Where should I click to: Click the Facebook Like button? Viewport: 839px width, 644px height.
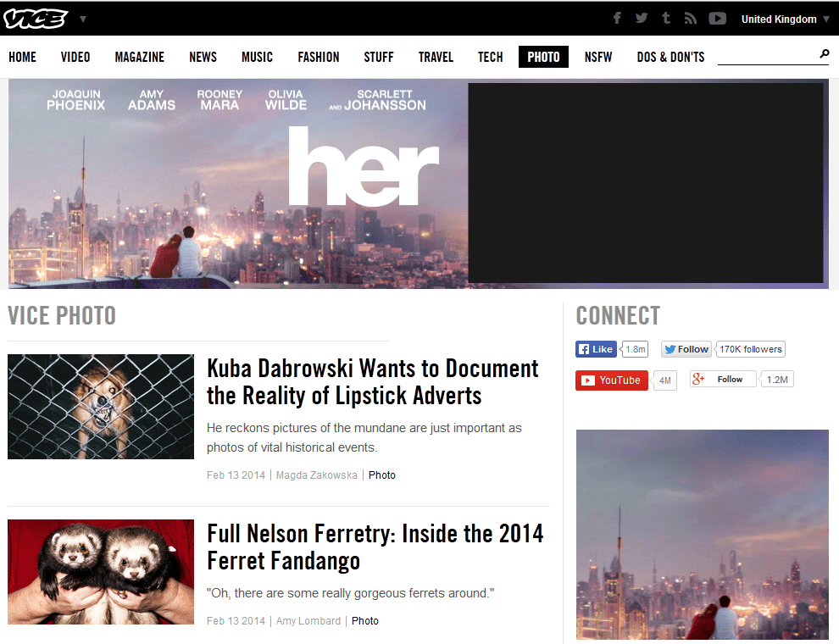(x=596, y=349)
